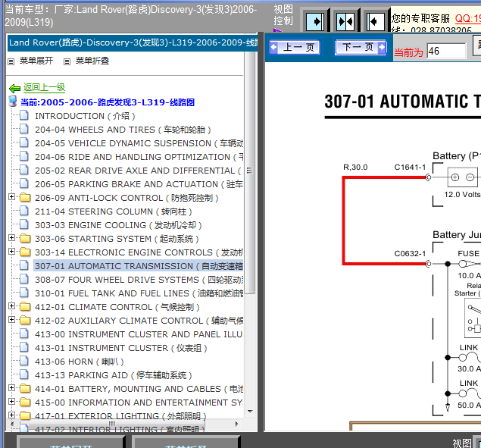Click document icon of 307-01 AUTOMATIC TRANSMISSION

pos(24,265)
